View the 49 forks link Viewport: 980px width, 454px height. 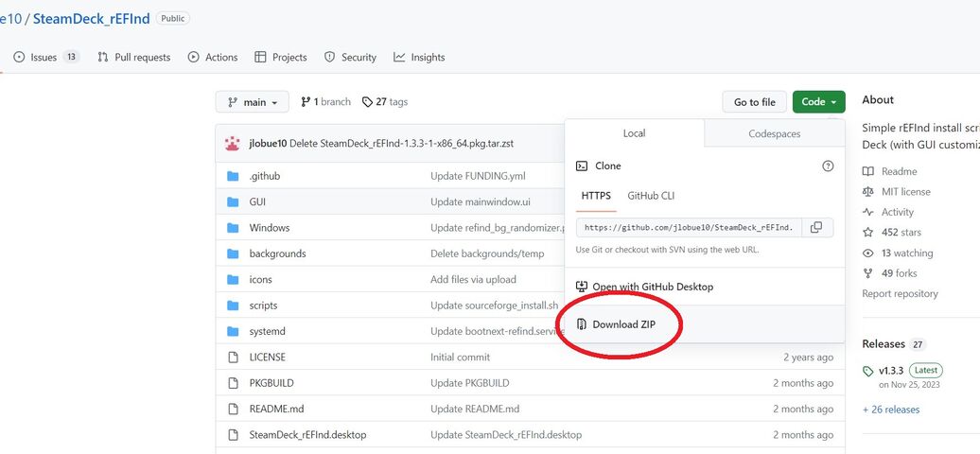coord(890,272)
